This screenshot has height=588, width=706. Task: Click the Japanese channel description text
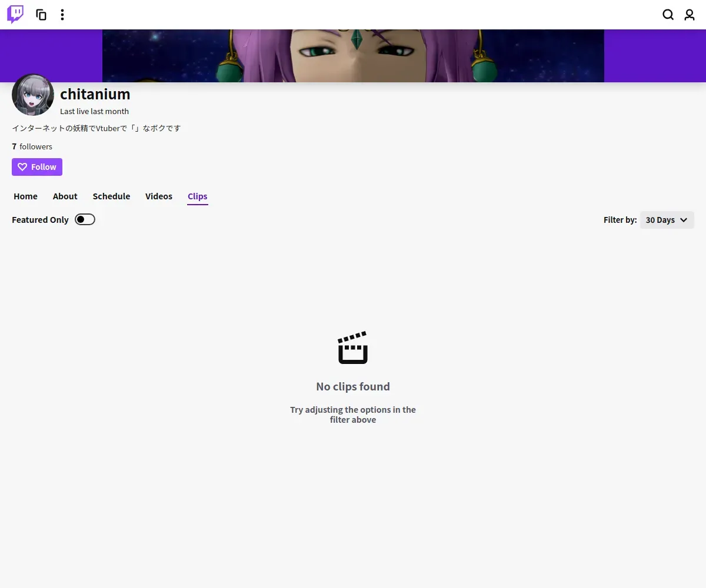(96, 128)
